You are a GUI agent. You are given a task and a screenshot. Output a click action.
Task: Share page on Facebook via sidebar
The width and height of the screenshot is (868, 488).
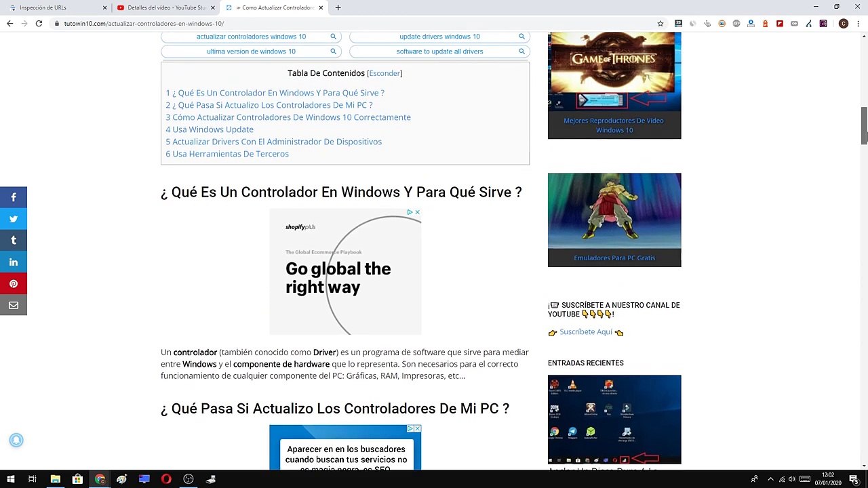[14, 197]
